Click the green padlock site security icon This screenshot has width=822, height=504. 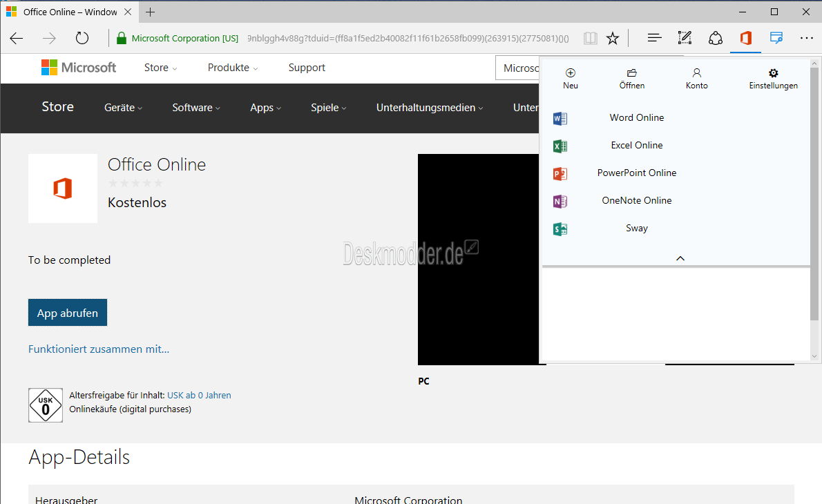click(121, 38)
